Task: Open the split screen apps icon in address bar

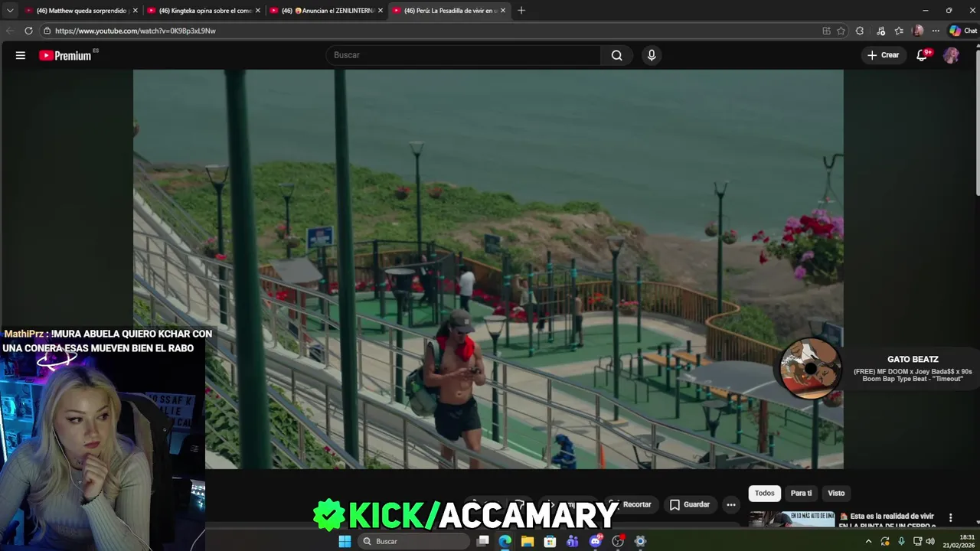Action: (x=826, y=31)
